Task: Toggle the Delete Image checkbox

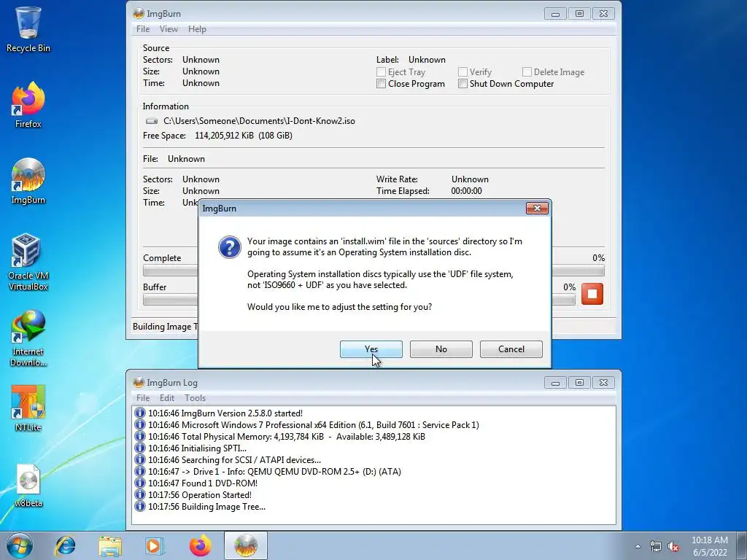Action: coord(527,72)
